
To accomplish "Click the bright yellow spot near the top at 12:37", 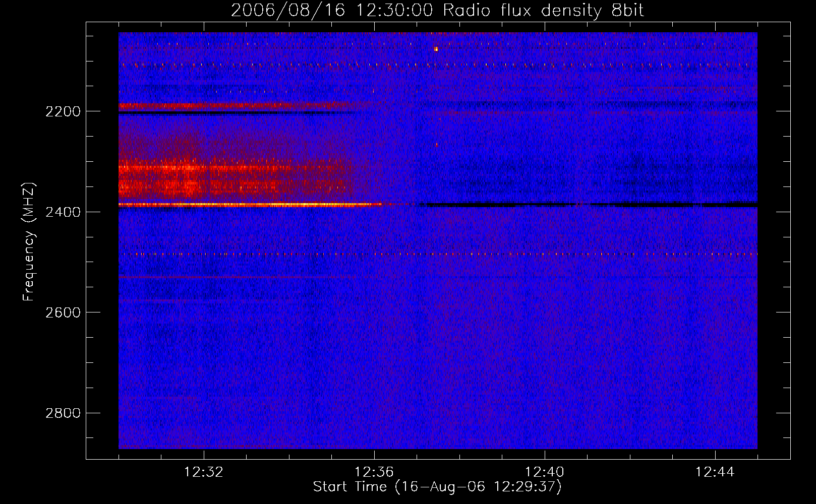I will 436,49.
